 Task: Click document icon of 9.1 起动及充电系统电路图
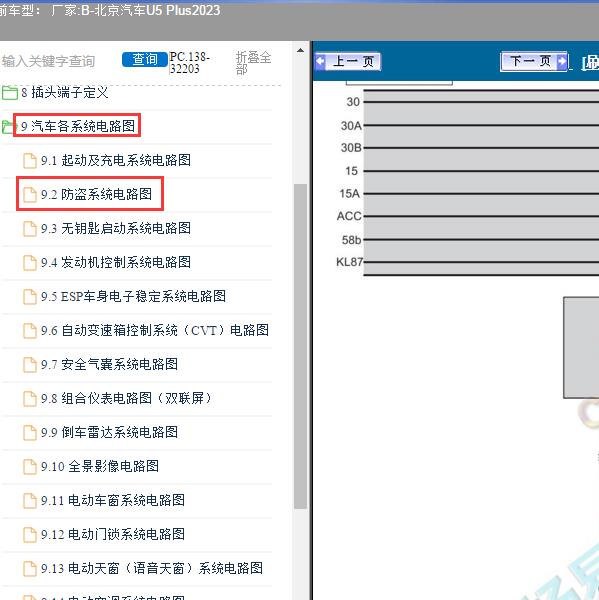[30, 161]
